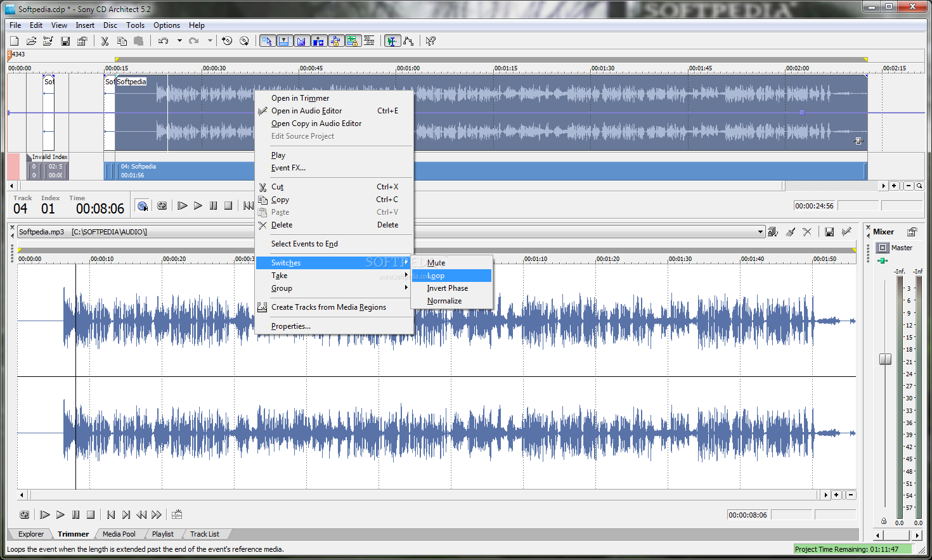Zoom in timeline with plus button
The width and height of the screenshot is (932, 560).
pyautogui.click(x=895, y=186)
